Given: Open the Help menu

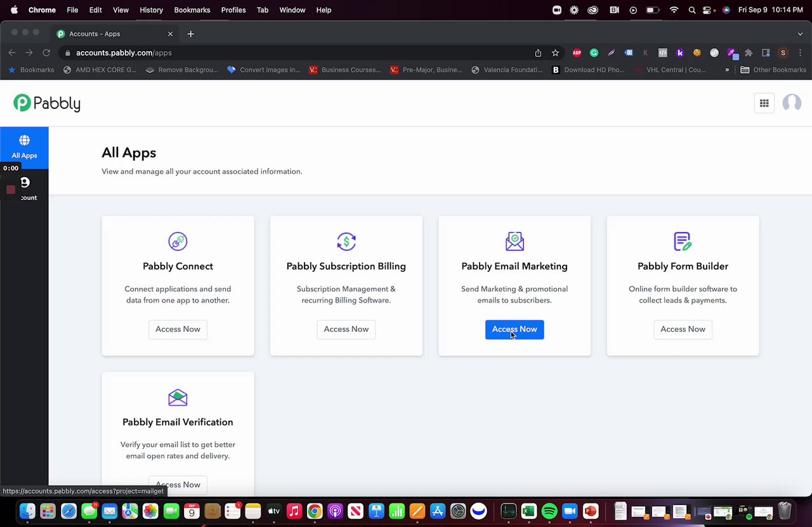Looking at the screenshot, I should tap(324, 10).
